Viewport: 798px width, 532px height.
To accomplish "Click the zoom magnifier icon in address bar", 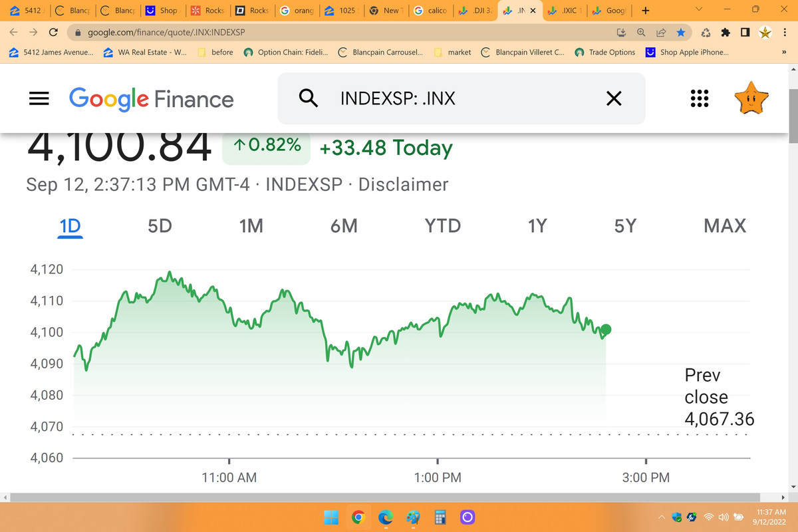I will [x=642, y=31].
